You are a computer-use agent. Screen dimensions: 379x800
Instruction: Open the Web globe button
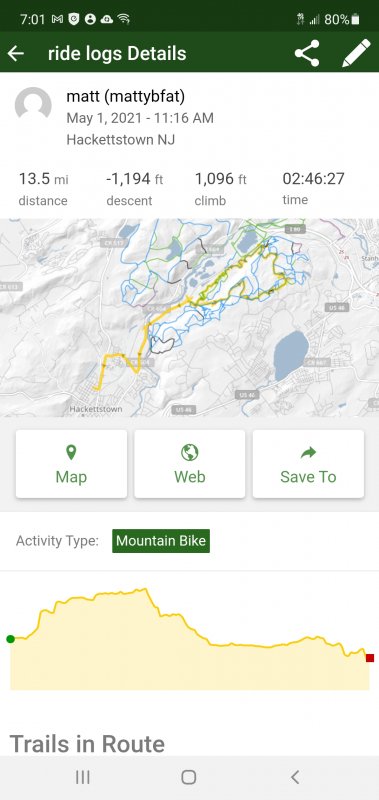[190, 464]
